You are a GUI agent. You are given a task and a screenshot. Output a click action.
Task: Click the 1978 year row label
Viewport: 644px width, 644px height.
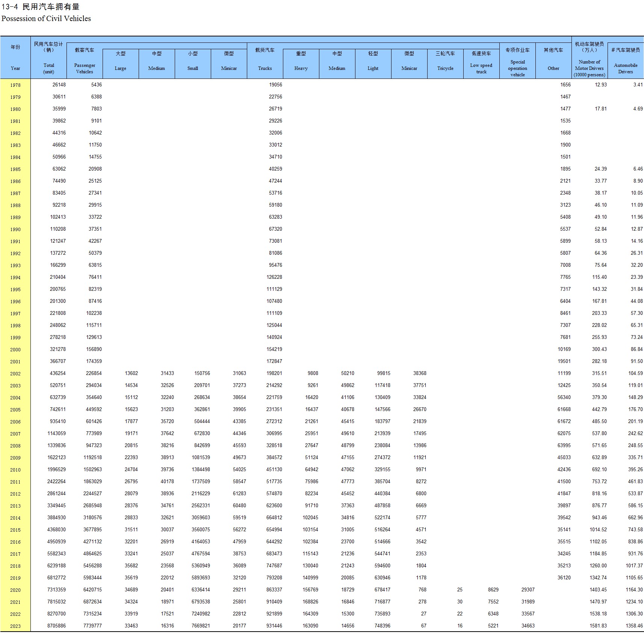pyautogui.click(x=15, y=85)
